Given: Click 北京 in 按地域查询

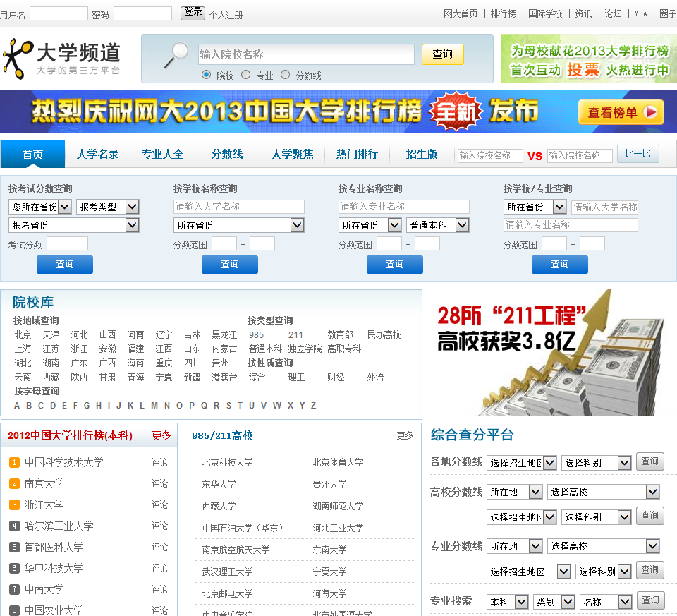Looking at the screenshot, I should click(23, 334).
